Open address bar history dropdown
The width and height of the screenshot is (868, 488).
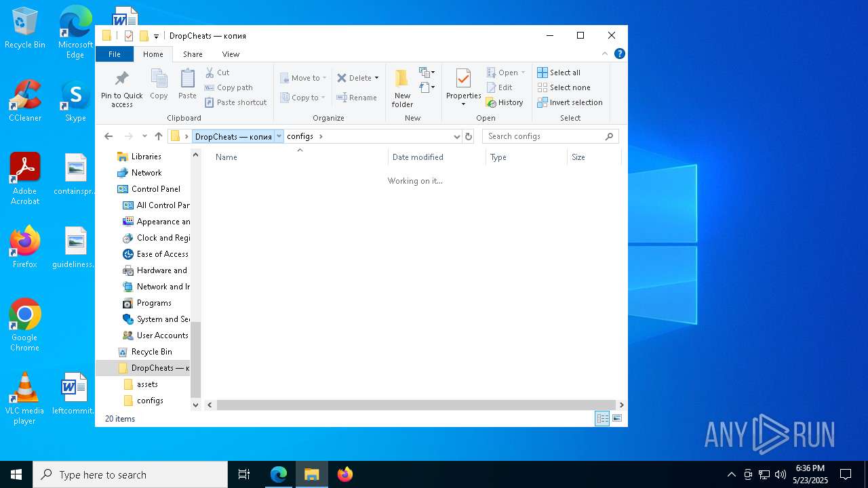coord(456,136)
